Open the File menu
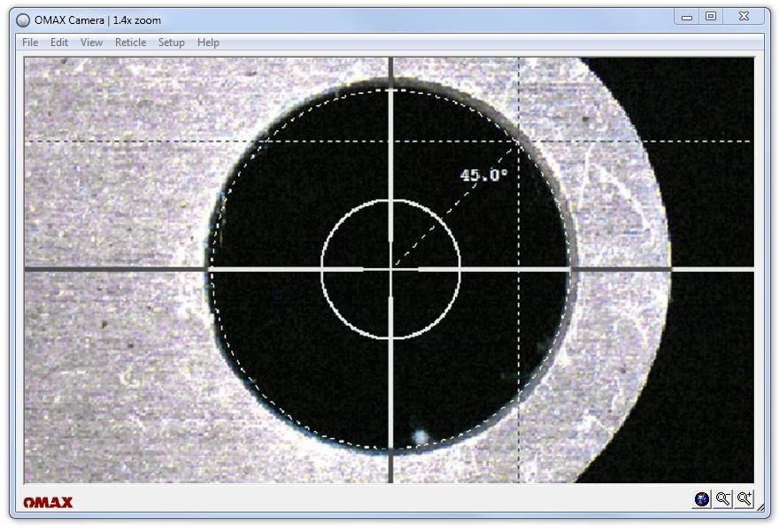This screenshot has width=779, height=532. pos(30,42)
